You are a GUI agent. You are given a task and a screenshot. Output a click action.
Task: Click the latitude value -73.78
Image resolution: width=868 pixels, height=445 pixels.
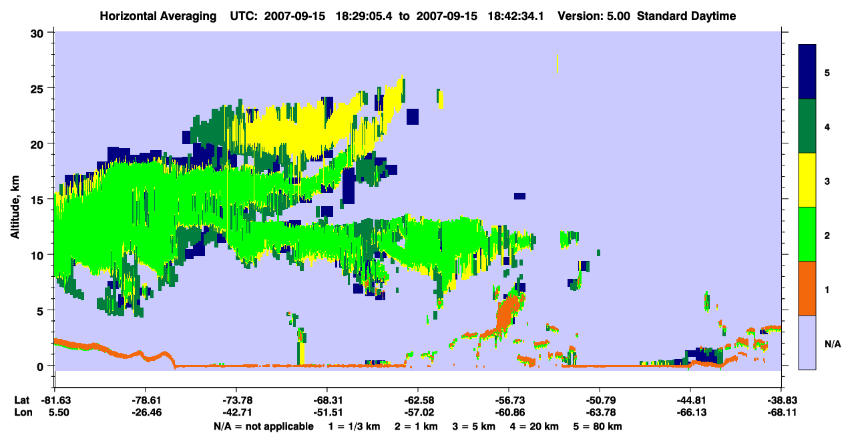[x=236, y=400]
